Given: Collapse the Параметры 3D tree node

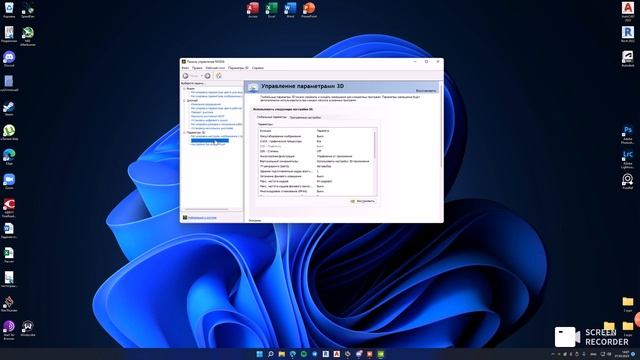Looking at the screenshot, I should click(x=184, y=133).
